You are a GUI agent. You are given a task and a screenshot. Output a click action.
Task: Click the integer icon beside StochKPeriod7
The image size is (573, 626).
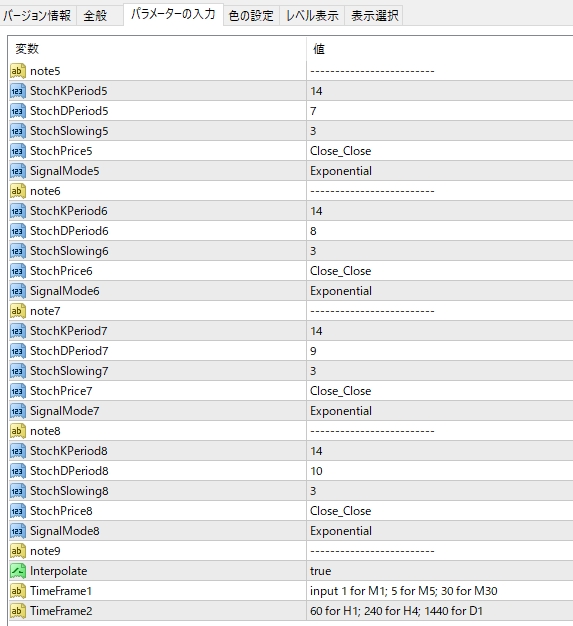(x=18, y=331)
